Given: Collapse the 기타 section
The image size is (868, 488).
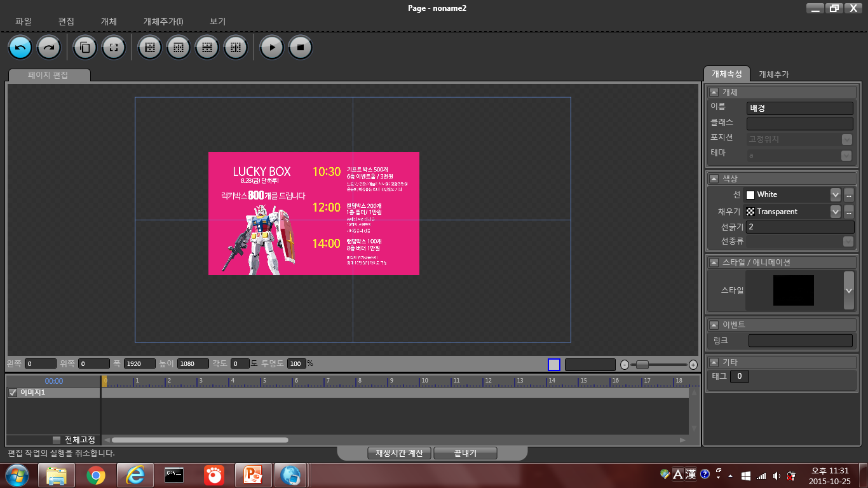Looking at the screenshot, I should (x=714, y=362).
